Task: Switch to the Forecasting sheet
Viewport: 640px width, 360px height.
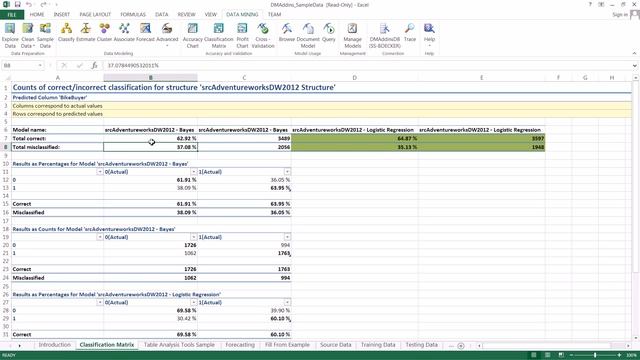Action: tap(240, 345)
